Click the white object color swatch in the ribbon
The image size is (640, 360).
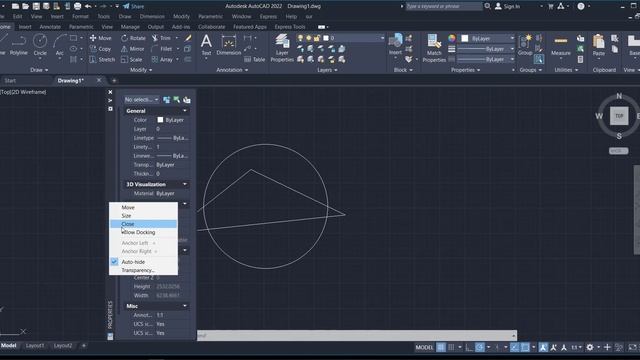[x=464, y=38]
